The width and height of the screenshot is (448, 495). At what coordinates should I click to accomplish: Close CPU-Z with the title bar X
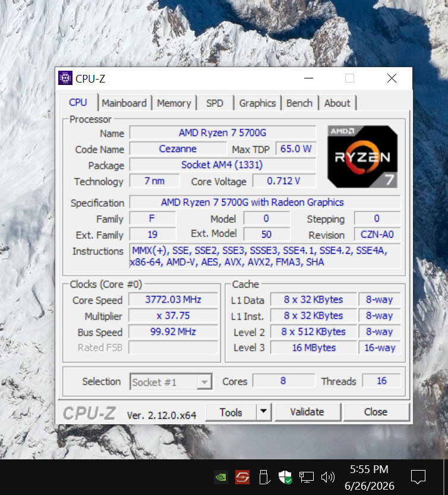point(392,78)
